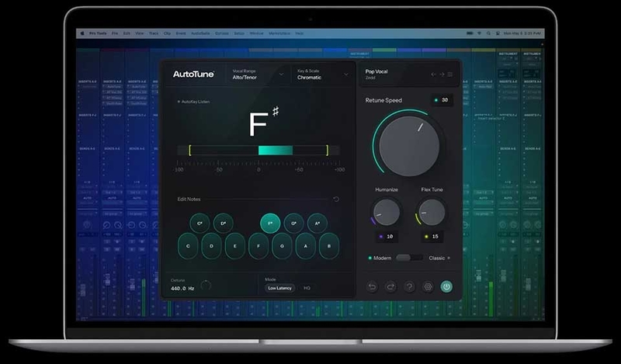The height and width of the screenshot is (364, 621).
Task: Toggle the G natural note button
Action: tap(282, 246)
